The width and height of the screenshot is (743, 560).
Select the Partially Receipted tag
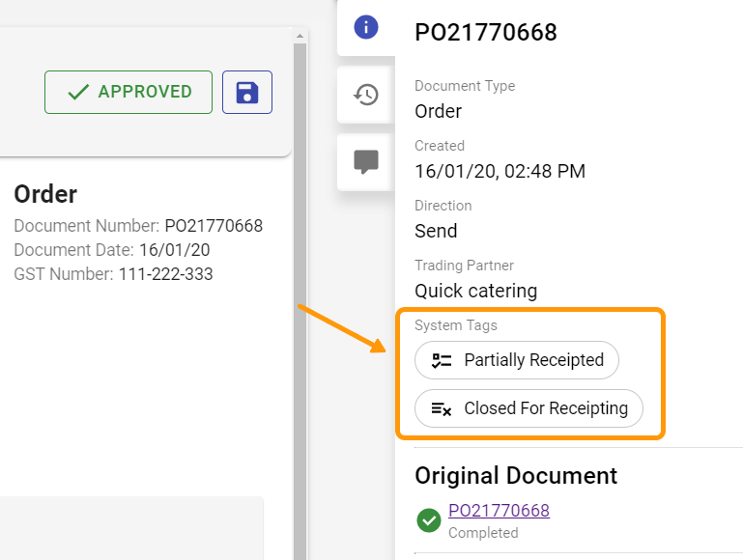(x=517, y=360)
